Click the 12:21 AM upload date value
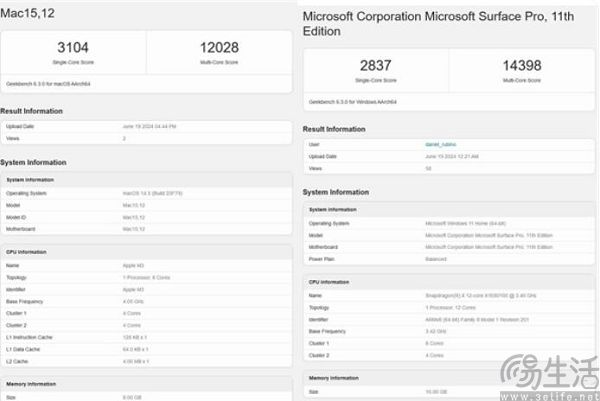 [x=452, y=156]
